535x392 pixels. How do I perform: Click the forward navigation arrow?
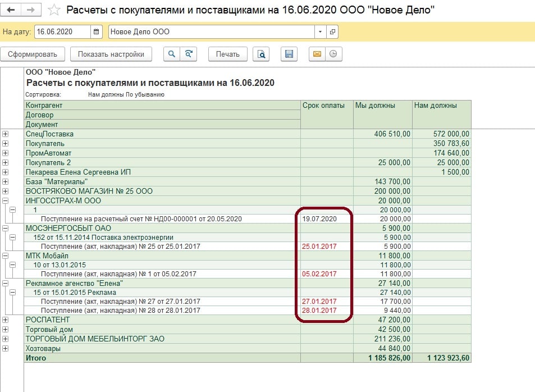click(x=31, y=10)
